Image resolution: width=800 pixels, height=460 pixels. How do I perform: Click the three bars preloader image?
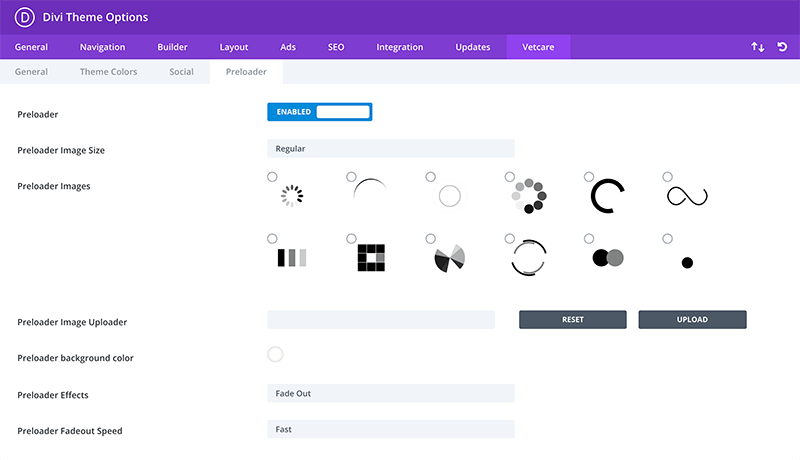coord(292,258)
